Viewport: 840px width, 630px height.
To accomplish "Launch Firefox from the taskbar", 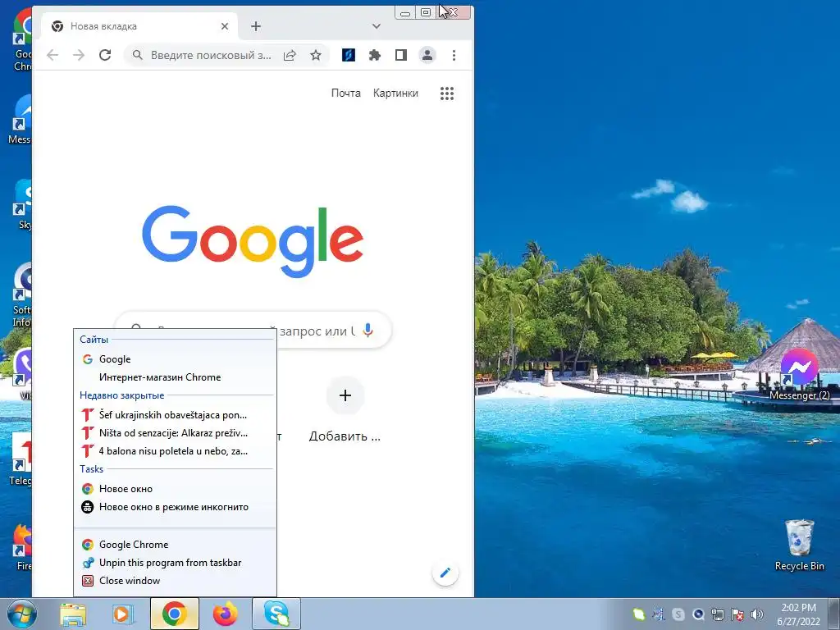I will coord(226,614).
